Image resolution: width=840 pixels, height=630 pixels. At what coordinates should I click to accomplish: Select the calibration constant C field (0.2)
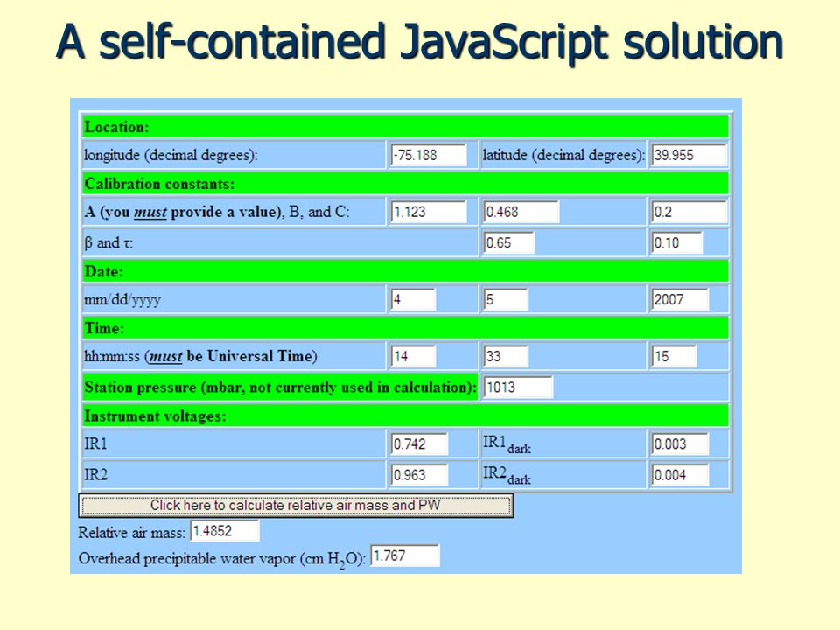coord(689,212)
